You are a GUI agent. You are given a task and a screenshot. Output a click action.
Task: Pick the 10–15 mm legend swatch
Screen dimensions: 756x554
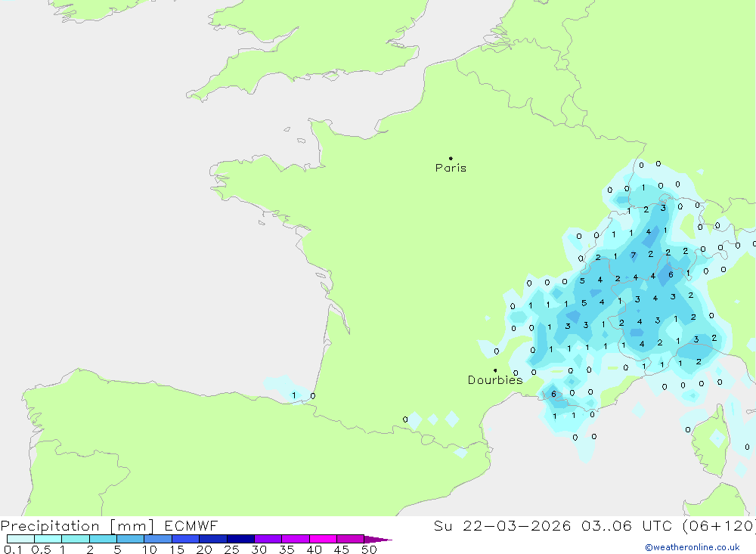coord(158,539)
